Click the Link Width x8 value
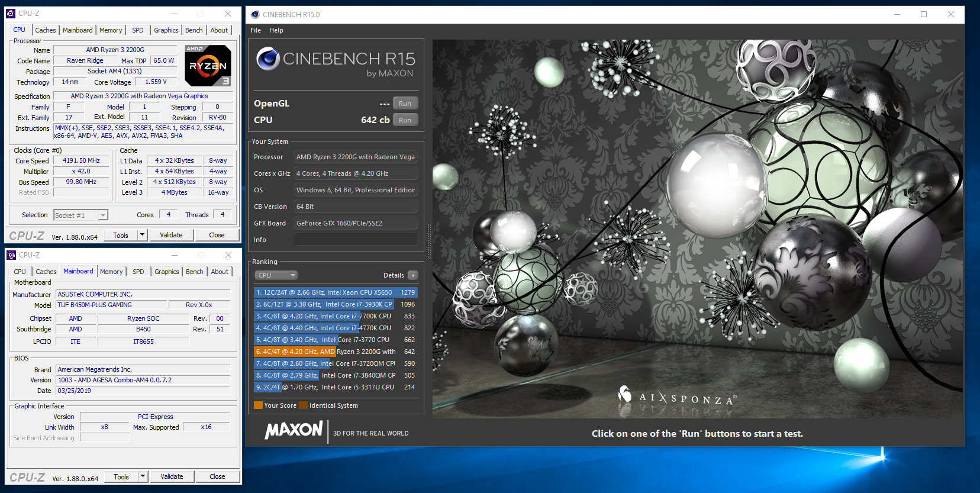 pos(104,427)
